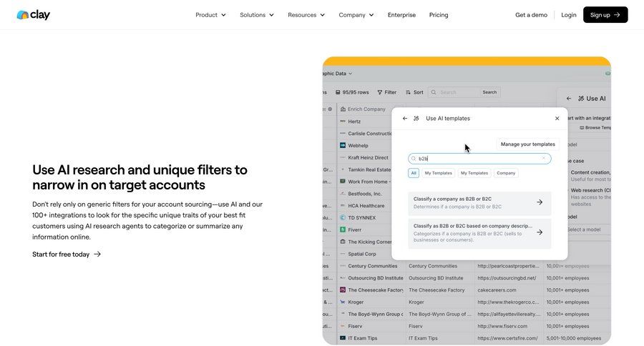
Task: Click the Fiverr row icon
Action: 343,230
